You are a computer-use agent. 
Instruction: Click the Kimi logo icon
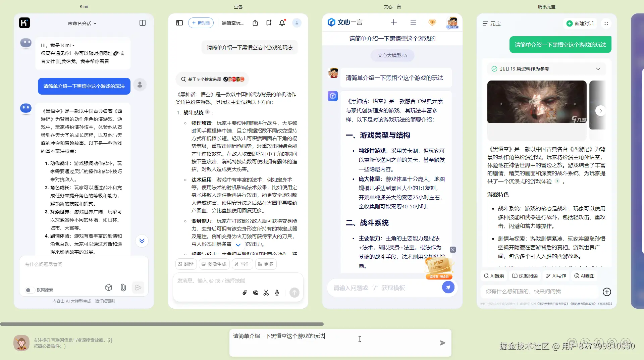pyautogui.click(x=24, y=23)
